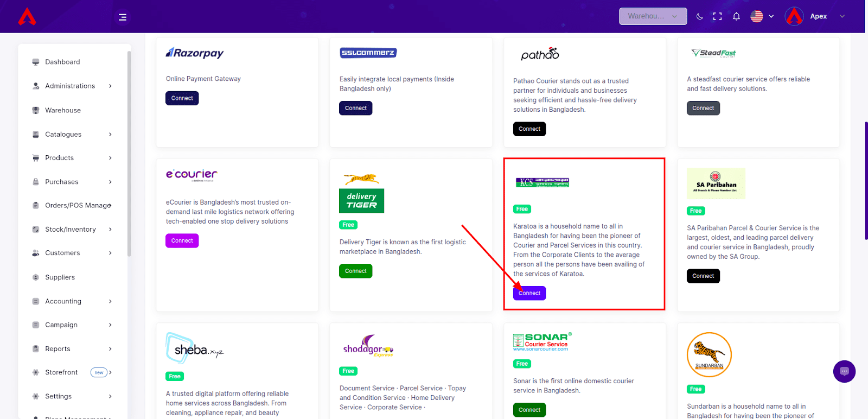
Task: Connect the Razorpay payment gateway
Action: [182, 98]
